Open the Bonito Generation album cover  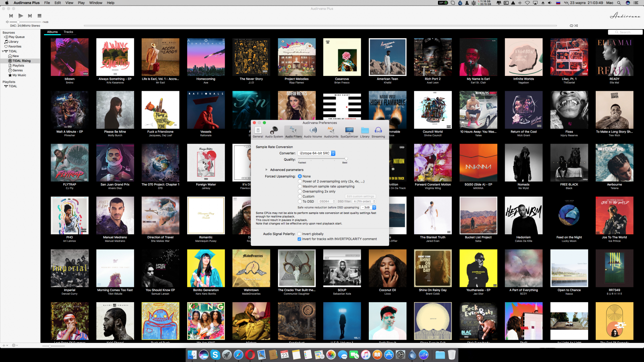(x=206, y=268)
